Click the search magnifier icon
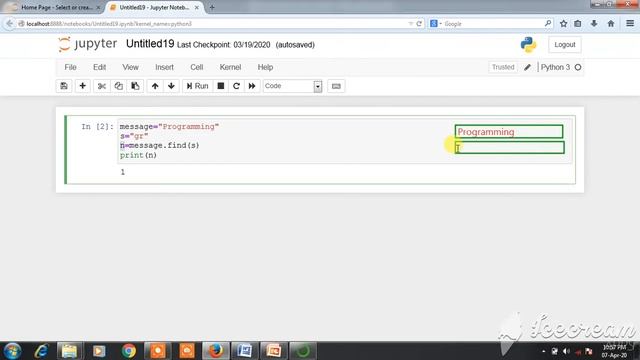This screenshot has height=360, width=640. pos(548,24)
